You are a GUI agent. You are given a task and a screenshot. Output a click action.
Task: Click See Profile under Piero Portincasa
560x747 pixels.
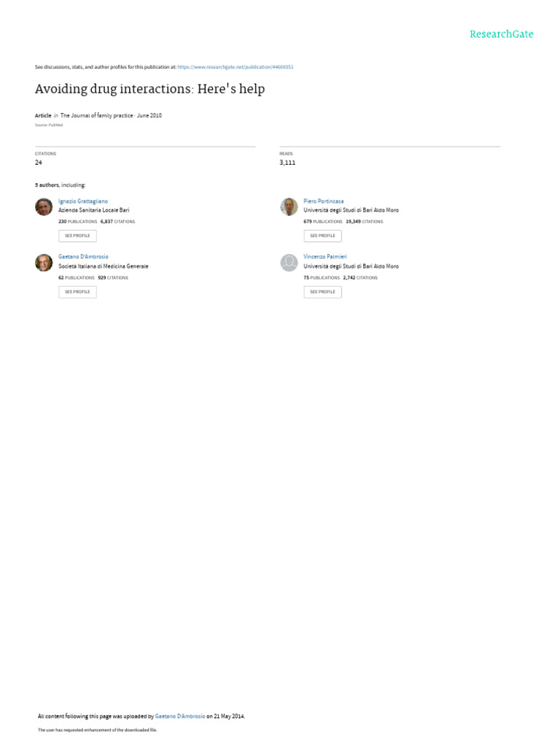[x=323, y=236]
